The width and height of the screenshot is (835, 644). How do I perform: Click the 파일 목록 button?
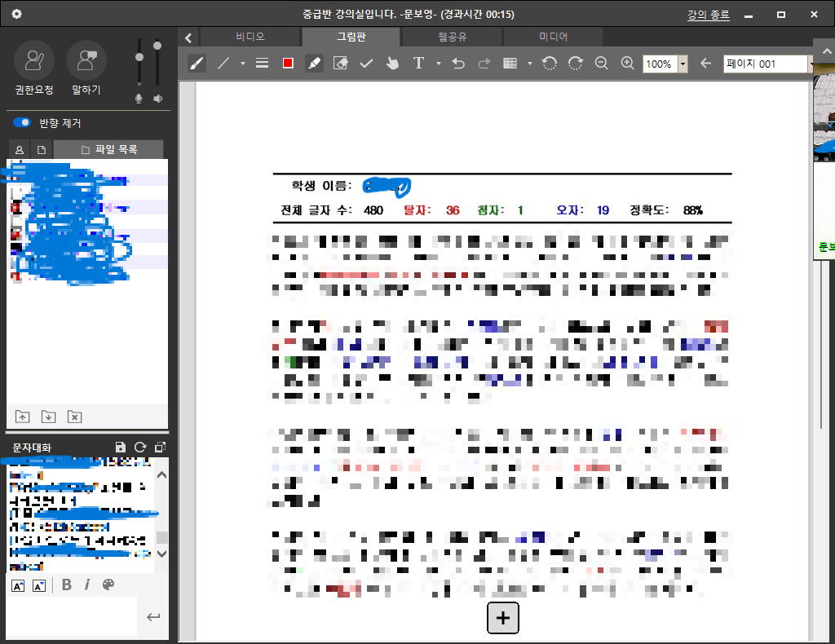click(x=108, y=149)
